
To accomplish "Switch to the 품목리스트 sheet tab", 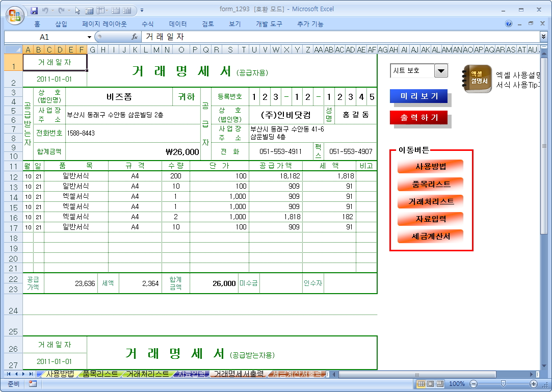I will pyautogui.click(x=100, y=374).
